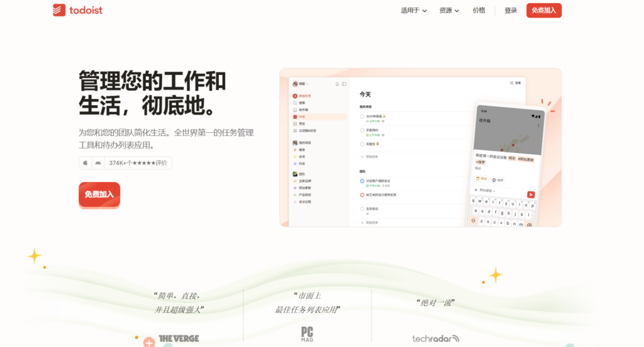This screenshot has width=644, height=347.
Task: Click the 今天 heading in the preview
Action: point(365,94)
